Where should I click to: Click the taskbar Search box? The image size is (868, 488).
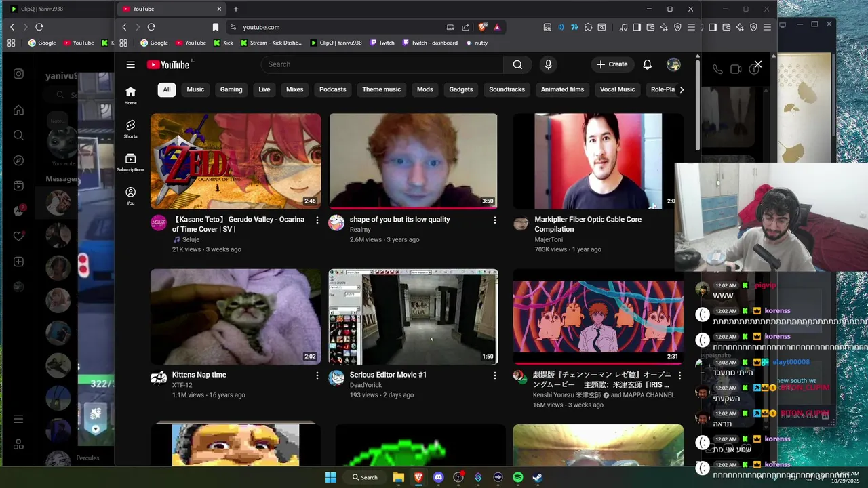pyautogui.click(x=365, y=477)
